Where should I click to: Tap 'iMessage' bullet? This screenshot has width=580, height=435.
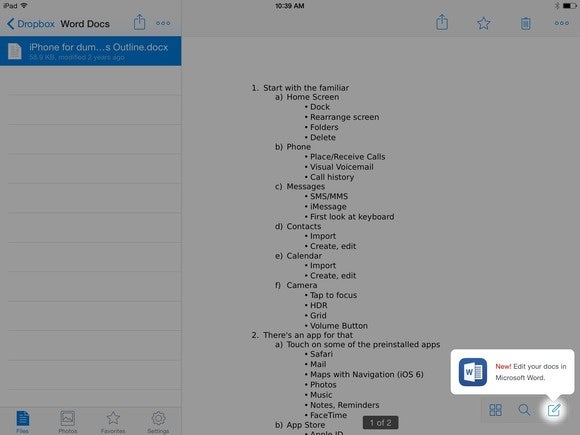(x=328, y=207)
